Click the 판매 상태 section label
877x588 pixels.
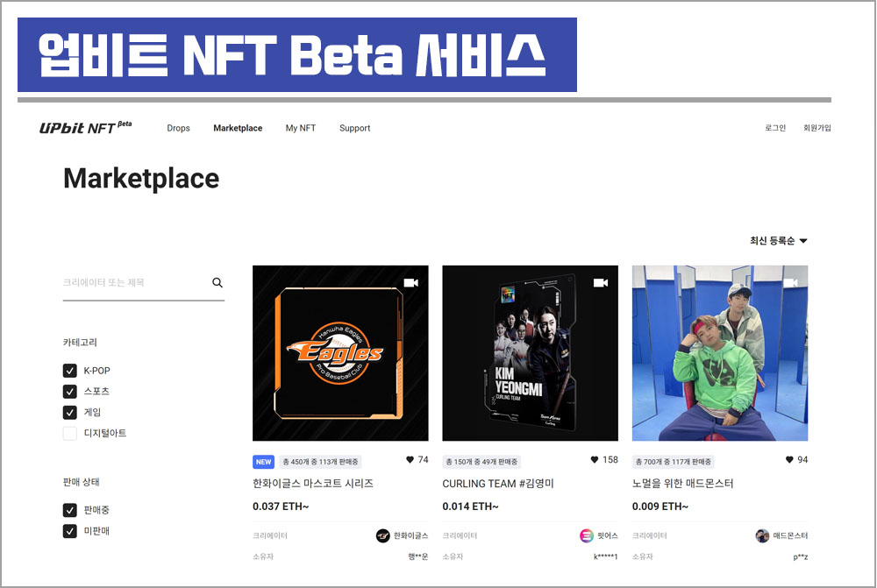(81, 482)
